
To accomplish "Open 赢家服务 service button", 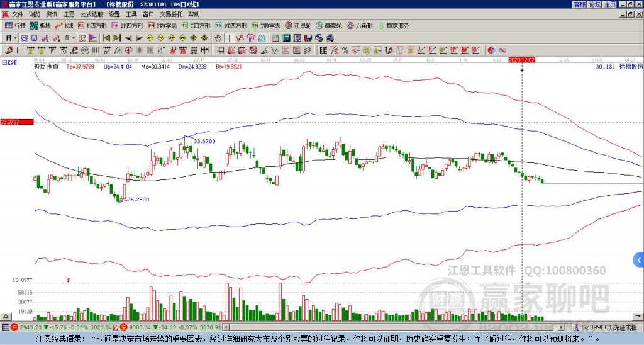I will (x=394, y=25).
